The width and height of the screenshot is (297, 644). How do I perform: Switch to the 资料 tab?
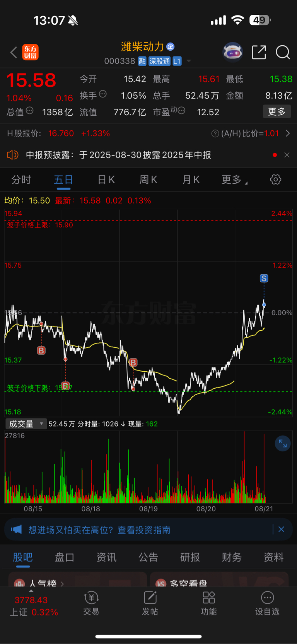pyautogui.click(x=273, y=557)
